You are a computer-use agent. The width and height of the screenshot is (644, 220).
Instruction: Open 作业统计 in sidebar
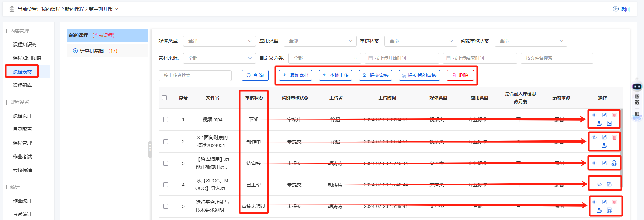click(22, 201)
